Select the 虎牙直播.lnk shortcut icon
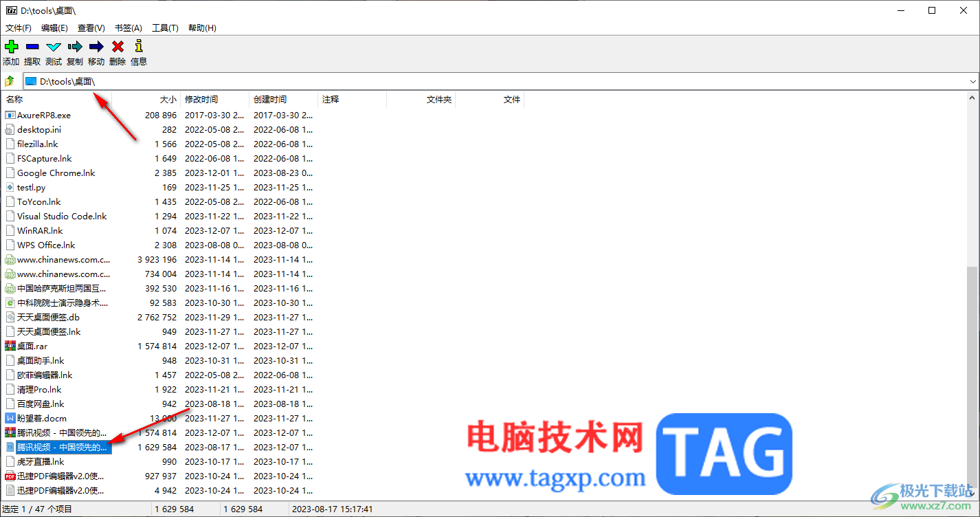980x517 pixels. pyautogui.click(x=10, y=462)
